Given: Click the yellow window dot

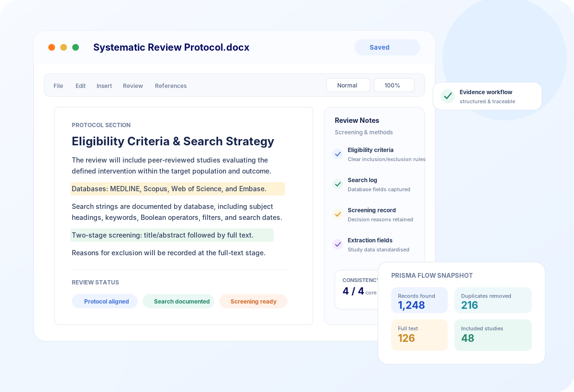Looking at the screenshot, I should [64, 47].
